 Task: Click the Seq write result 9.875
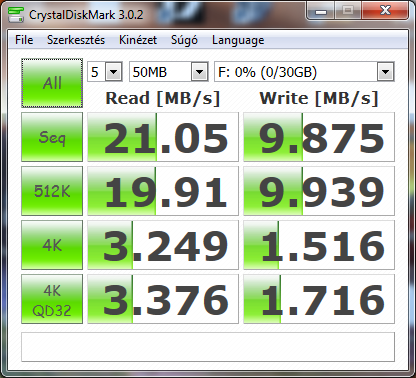(x=319, y=137)
